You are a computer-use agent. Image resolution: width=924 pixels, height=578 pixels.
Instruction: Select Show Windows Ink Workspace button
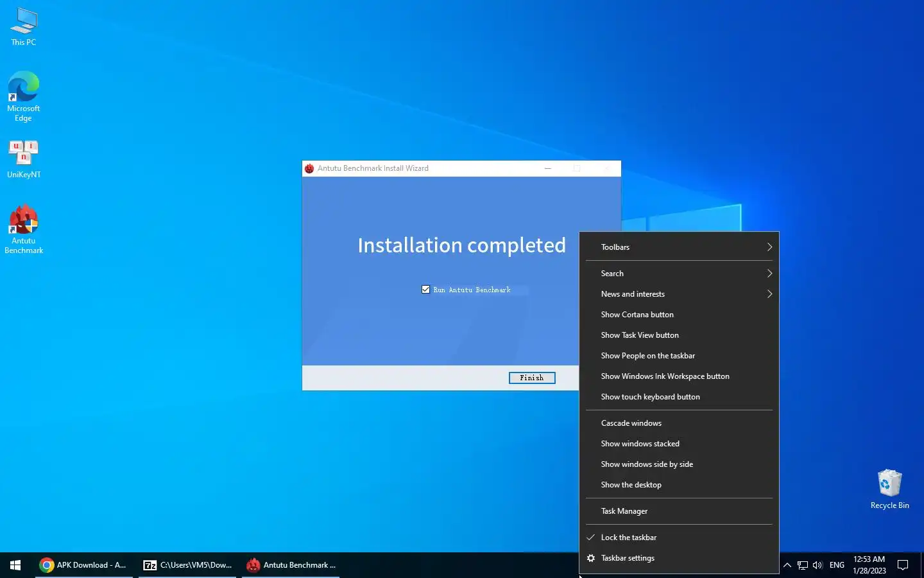pyautogui.click(x=679, y=376)
